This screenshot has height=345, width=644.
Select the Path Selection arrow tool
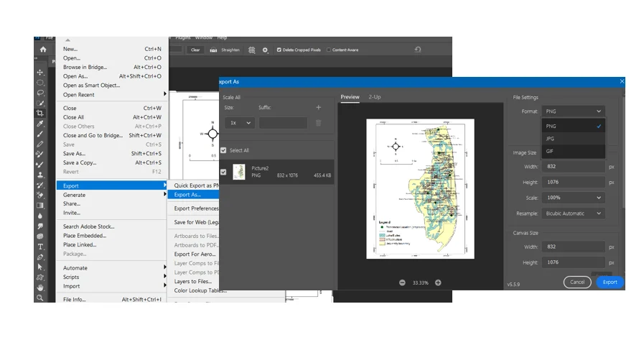tap(39, 267)
